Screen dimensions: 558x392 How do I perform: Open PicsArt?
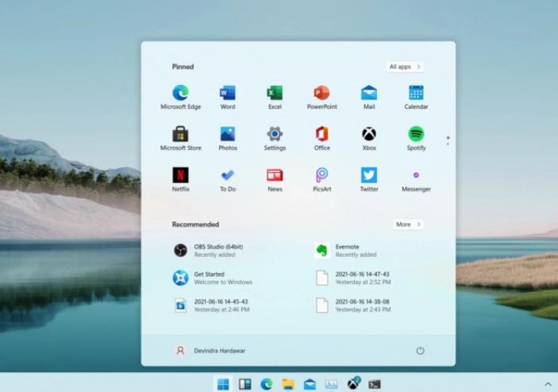321,179
